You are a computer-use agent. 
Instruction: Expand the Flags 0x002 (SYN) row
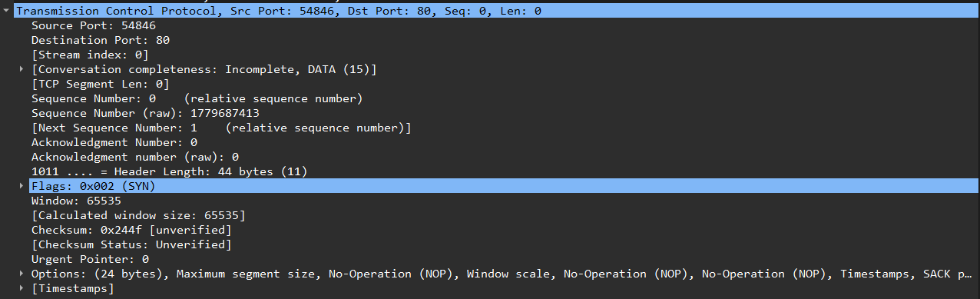point(22,186)
